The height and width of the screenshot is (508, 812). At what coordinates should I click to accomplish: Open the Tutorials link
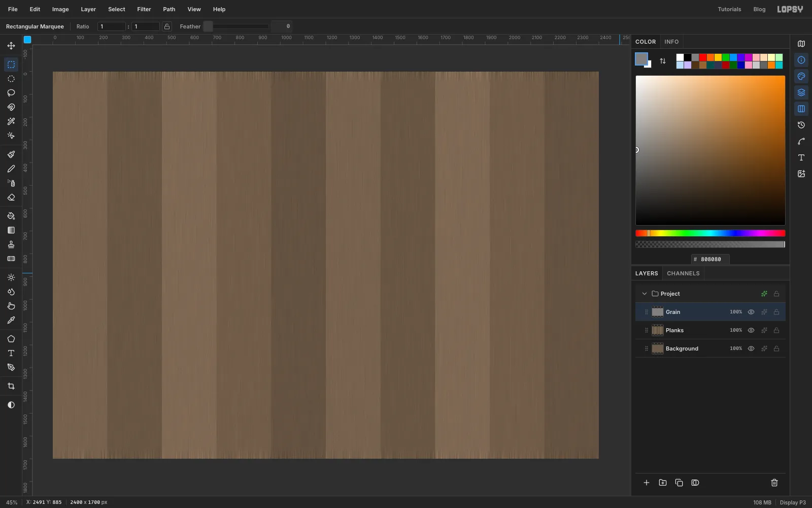729,9
